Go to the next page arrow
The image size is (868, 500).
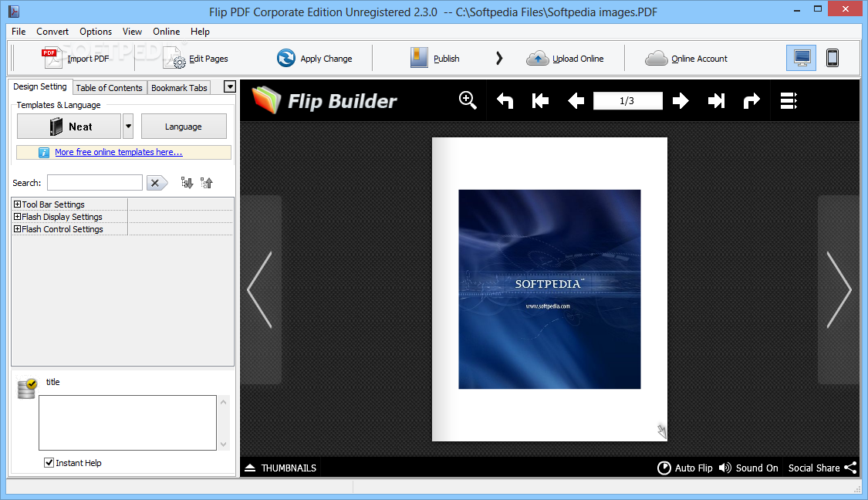click(681, 101)
